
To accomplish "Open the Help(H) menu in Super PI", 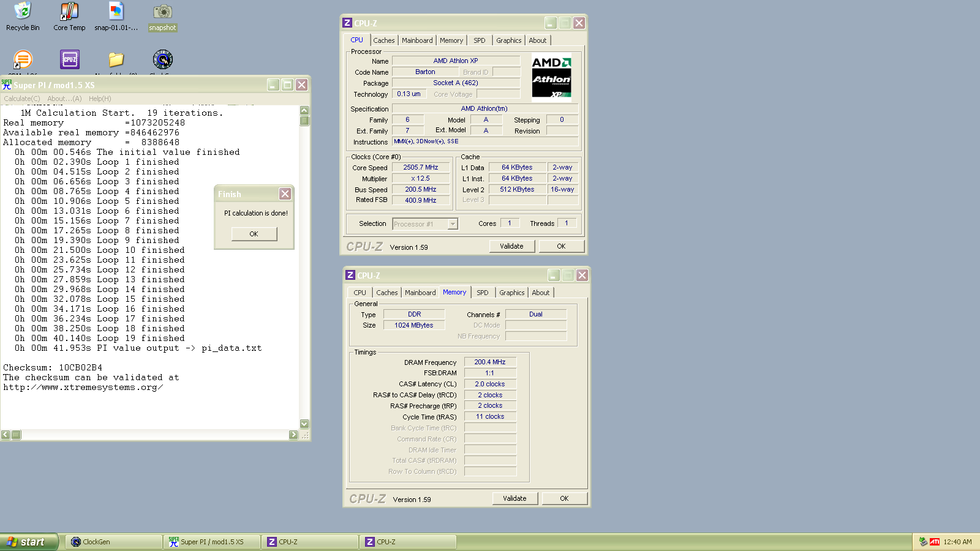I will click(x=100, y=99).
